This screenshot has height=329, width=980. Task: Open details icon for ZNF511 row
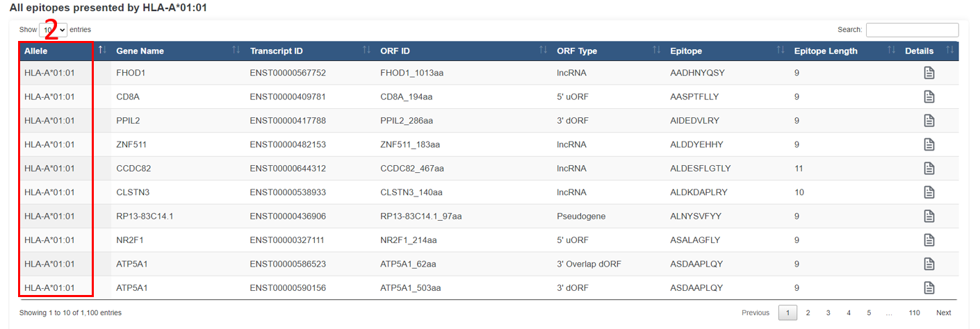pyautogui.click(x=929, y=144)
